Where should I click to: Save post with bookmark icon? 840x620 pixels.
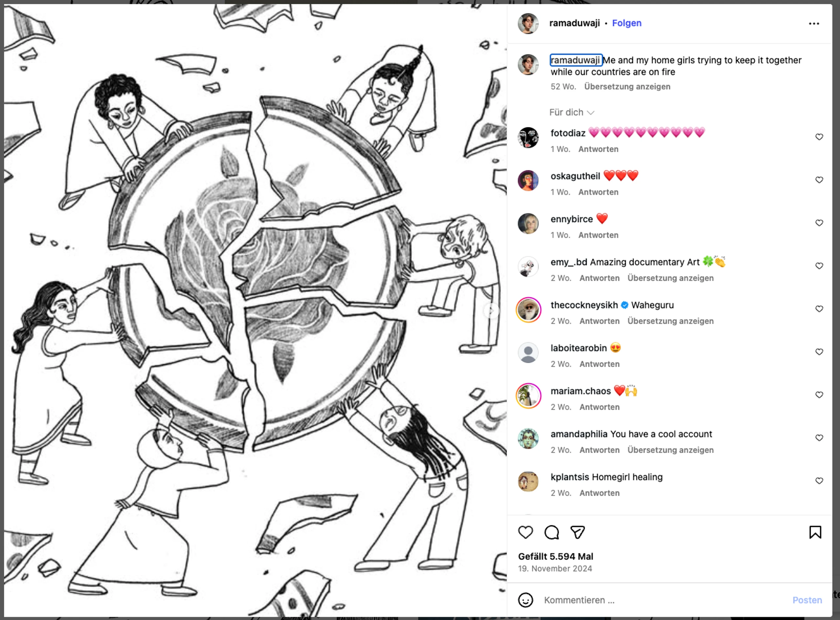click(815, 532)
